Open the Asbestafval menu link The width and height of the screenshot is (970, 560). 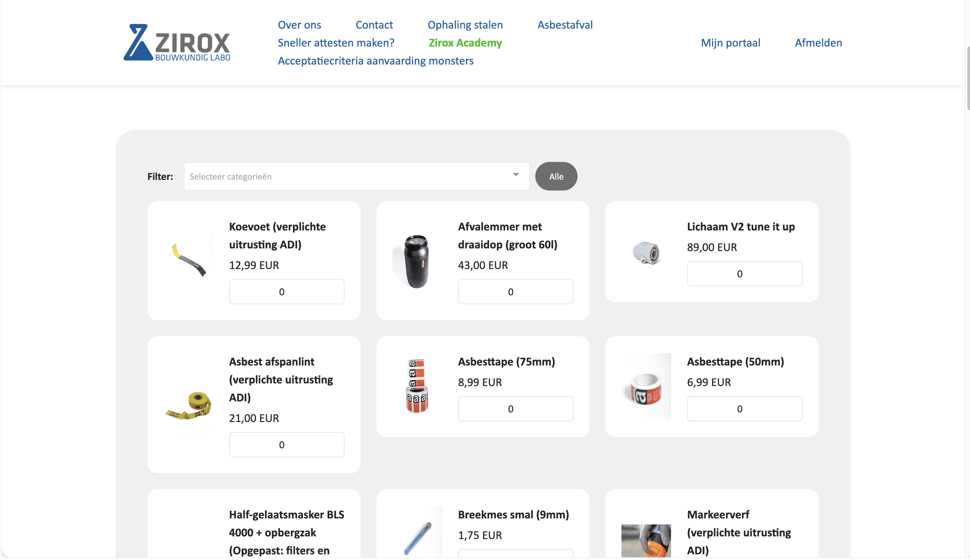coord(565,25)
